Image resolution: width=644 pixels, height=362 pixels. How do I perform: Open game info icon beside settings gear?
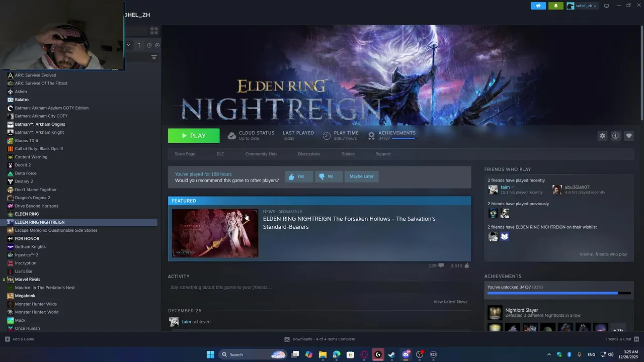pyautogui.click(x=615, y=136)
